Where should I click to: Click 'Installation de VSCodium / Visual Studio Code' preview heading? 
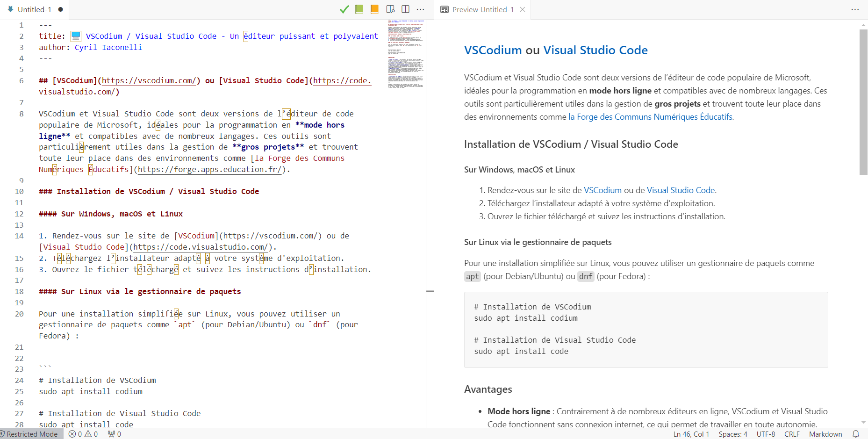click(x=571, y=144)
